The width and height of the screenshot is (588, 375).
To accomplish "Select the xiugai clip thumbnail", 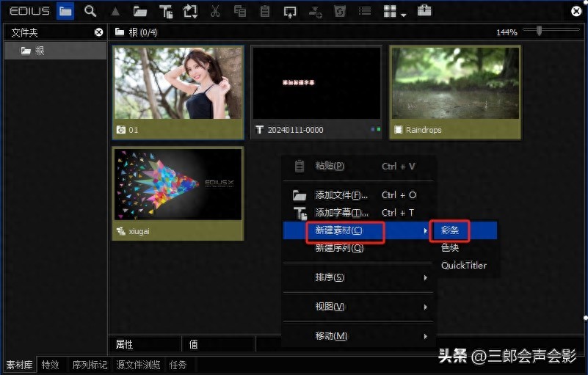I will (178, 192).
